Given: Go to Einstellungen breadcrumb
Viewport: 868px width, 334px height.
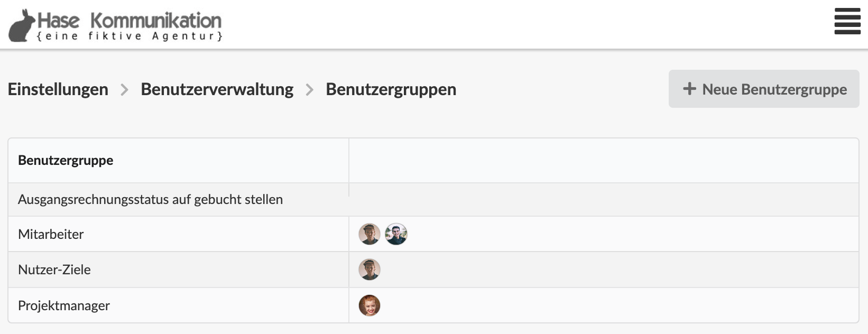Looking at the screenshot, I should 58,89.
